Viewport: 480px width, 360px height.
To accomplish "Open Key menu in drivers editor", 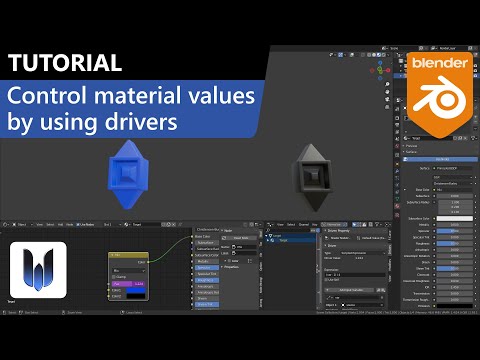I will (x=315, y=225).
